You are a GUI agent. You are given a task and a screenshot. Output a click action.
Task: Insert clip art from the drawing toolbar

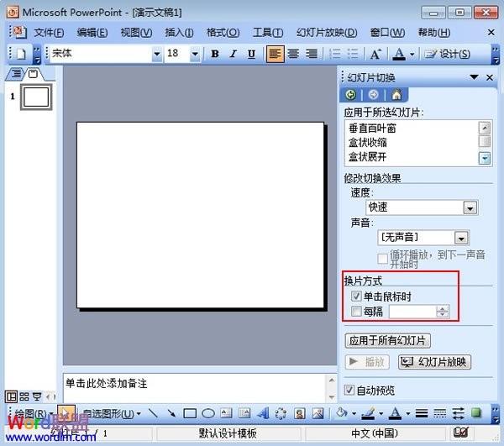click(300, 413)
